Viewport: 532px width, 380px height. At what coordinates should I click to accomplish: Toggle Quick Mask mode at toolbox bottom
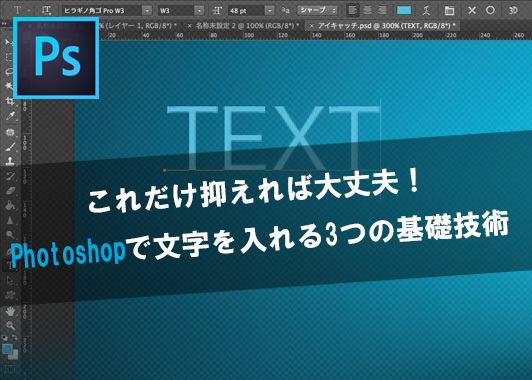[x=10, y=369]
